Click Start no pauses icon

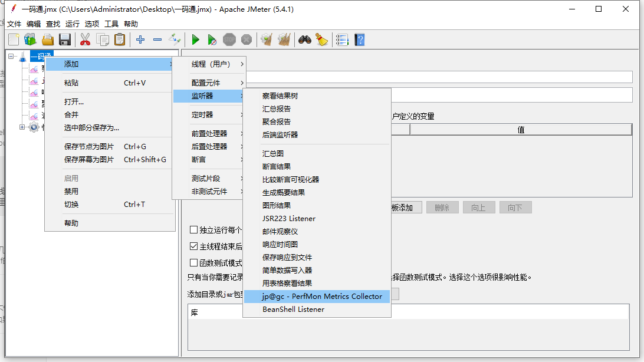[x=212, y=40]
